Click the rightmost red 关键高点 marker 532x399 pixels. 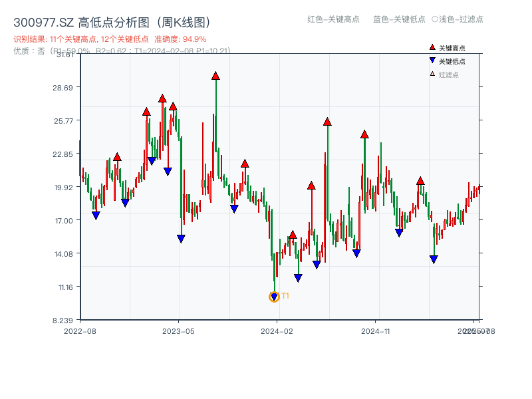pos(420,180)
